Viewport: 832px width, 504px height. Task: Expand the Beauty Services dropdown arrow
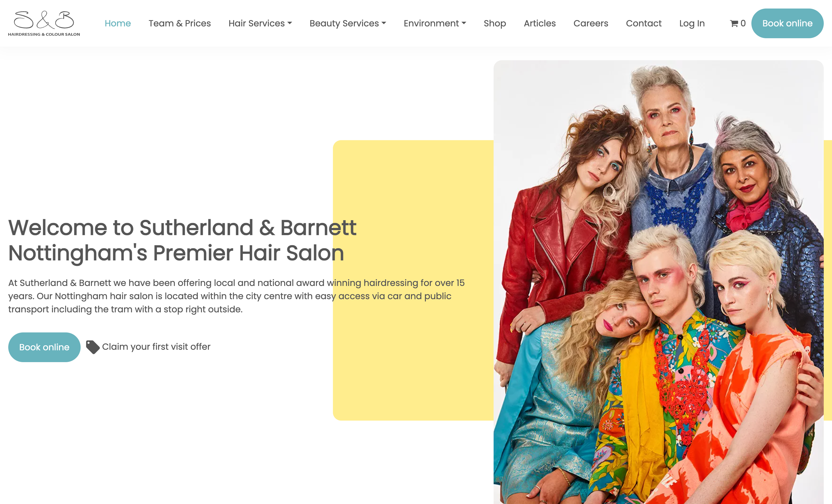(x=384, y=23)
